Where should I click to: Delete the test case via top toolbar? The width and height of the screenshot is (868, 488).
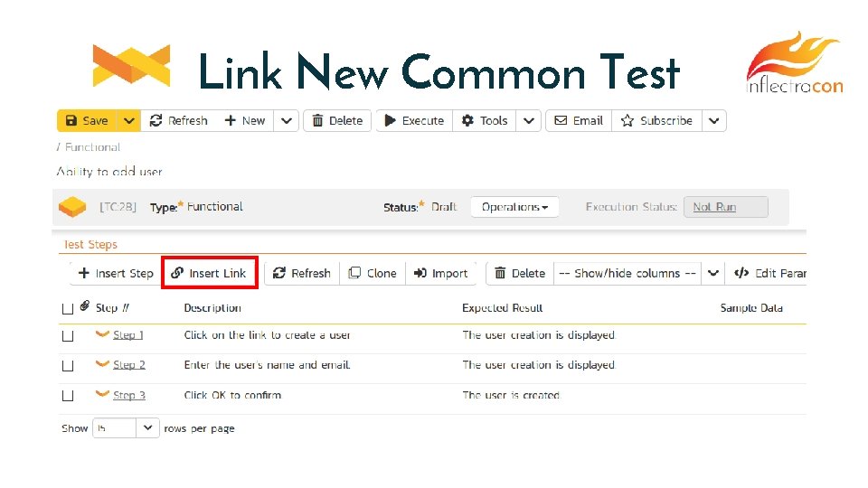[336, 121]
